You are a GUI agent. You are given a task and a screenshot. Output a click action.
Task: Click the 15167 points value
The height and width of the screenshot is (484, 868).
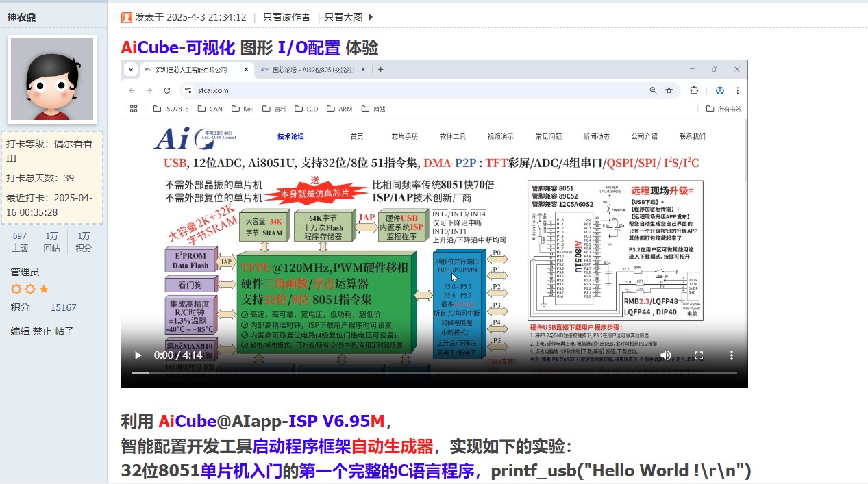click(63, 308)
